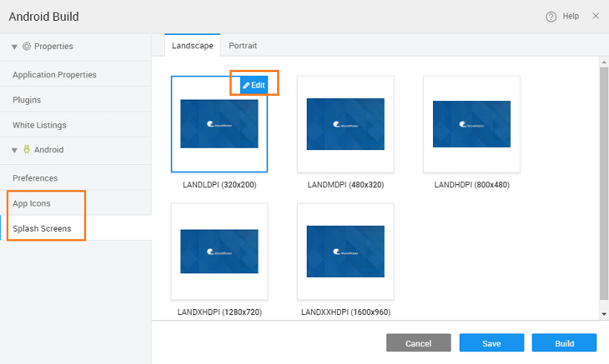Open the App Icons section

(31, 203)
